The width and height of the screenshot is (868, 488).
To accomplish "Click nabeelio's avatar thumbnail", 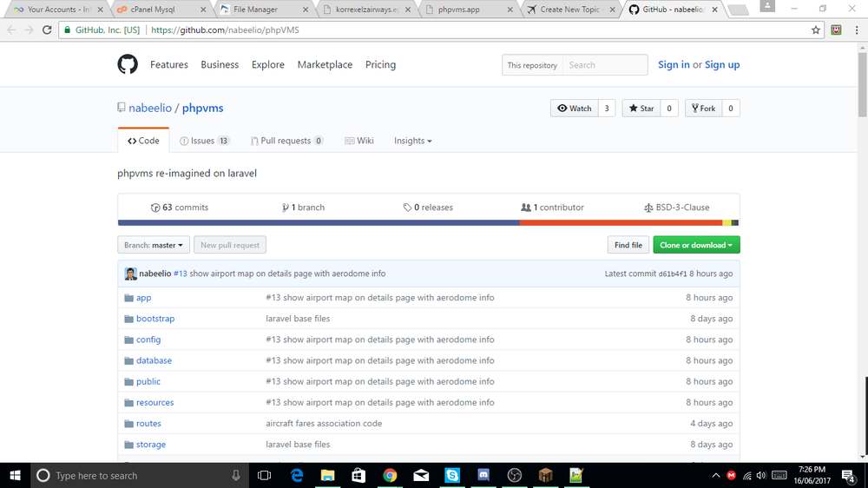I will 130,274.
